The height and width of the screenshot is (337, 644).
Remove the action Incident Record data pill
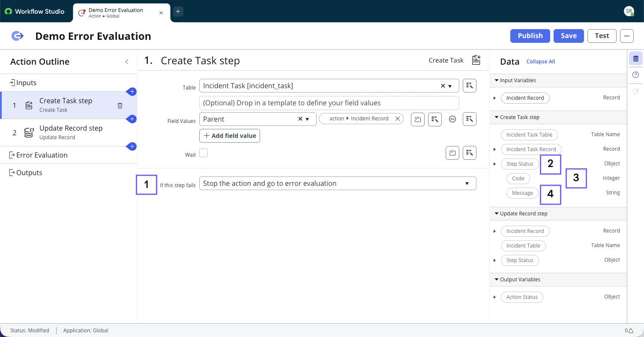tap(397, 119)
